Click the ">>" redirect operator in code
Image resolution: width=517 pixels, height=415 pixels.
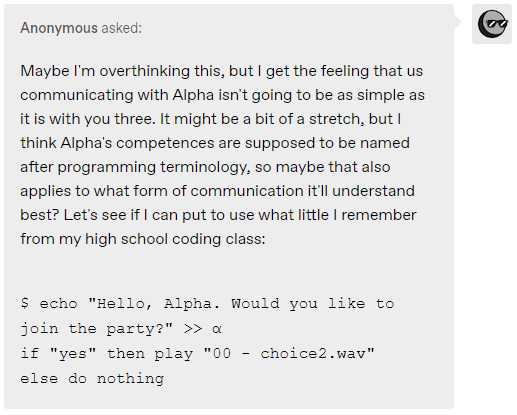(193, 329)
